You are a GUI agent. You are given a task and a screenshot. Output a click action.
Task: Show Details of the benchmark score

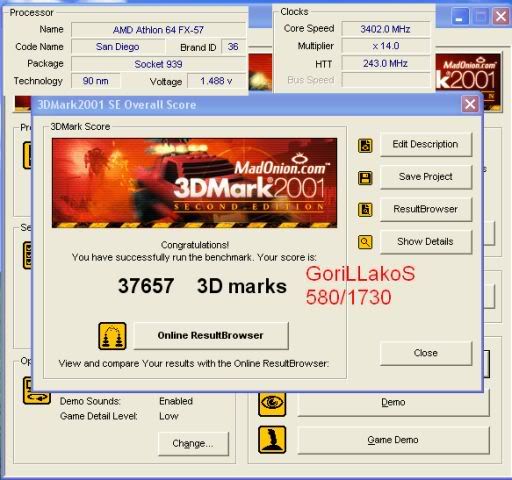click(x=426, y=241)
